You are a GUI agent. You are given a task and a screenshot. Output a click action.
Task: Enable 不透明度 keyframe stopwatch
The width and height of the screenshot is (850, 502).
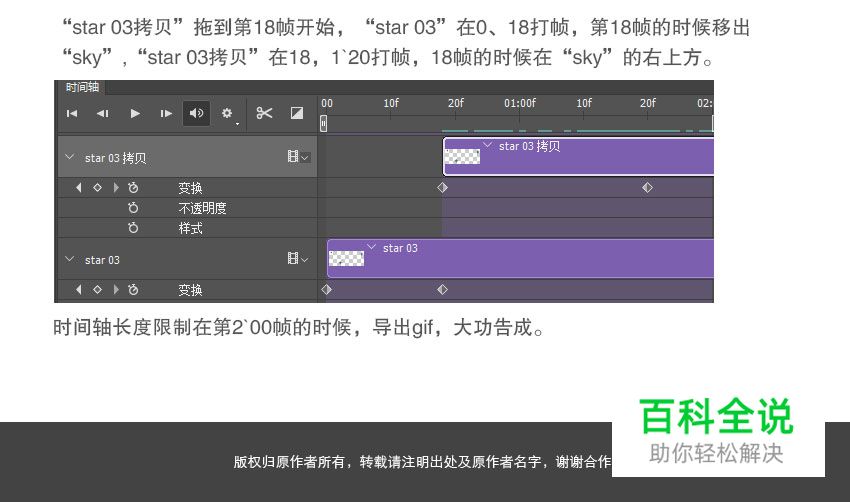(133, 208)
